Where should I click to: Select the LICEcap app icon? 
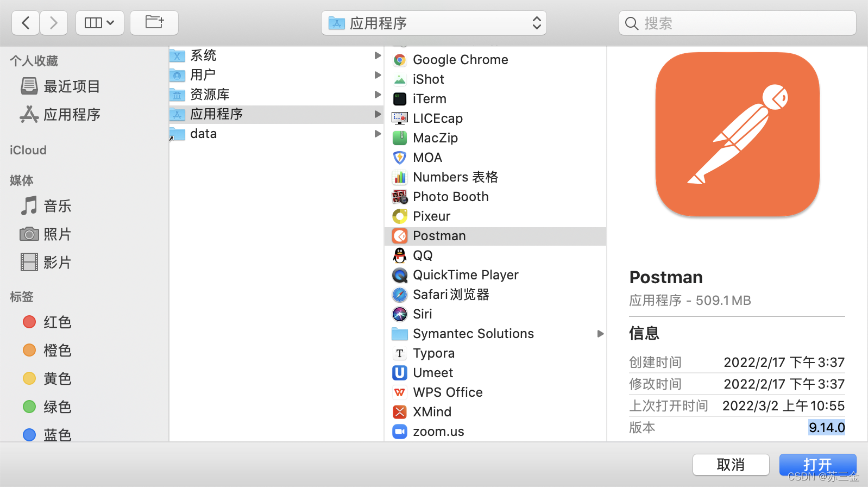coord(400,118)
